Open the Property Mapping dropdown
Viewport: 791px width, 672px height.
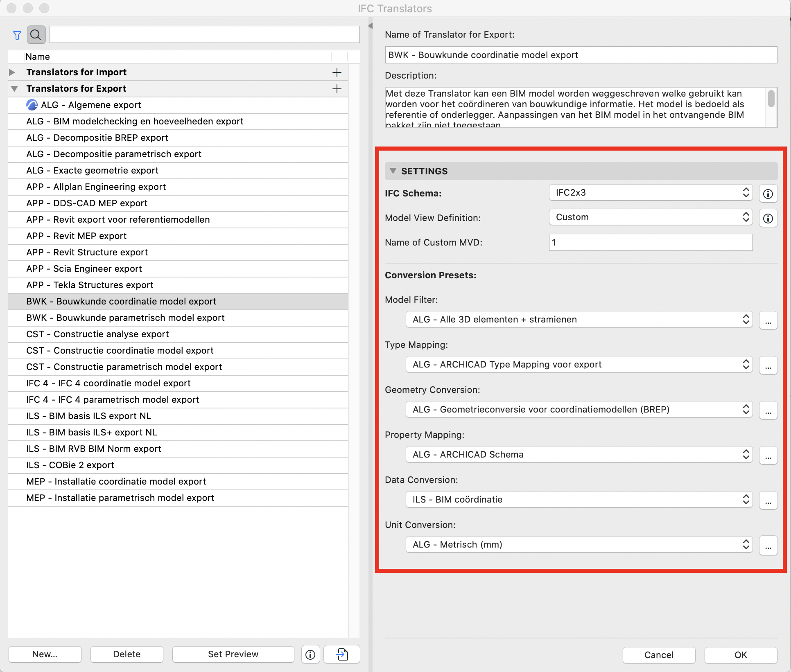pyautogui.click(x=579, y=455)
